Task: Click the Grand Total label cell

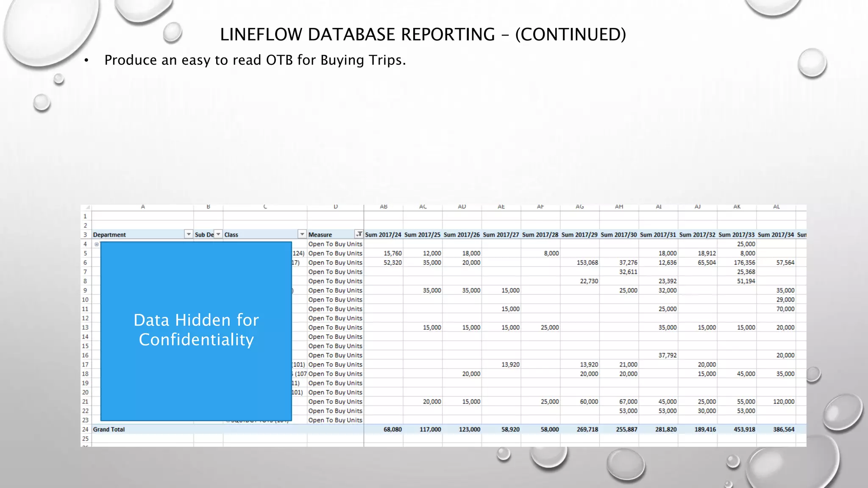Action: [x=109, y=430]
